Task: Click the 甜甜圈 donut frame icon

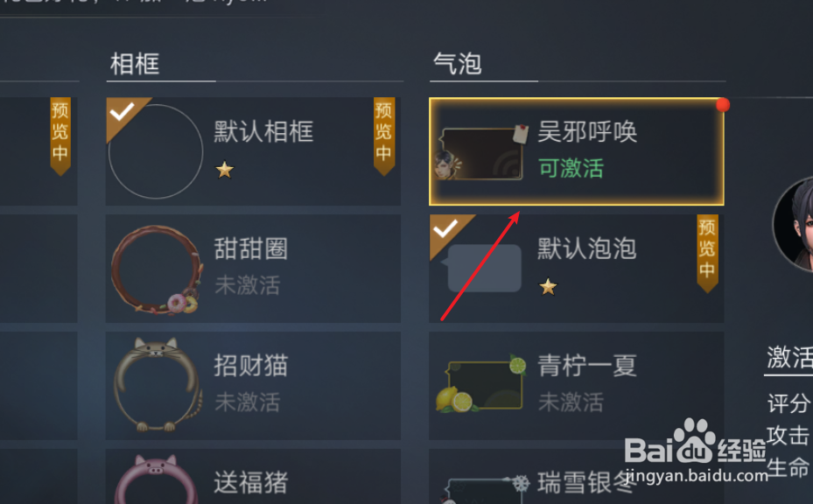Action: click(x=157, y=269)
